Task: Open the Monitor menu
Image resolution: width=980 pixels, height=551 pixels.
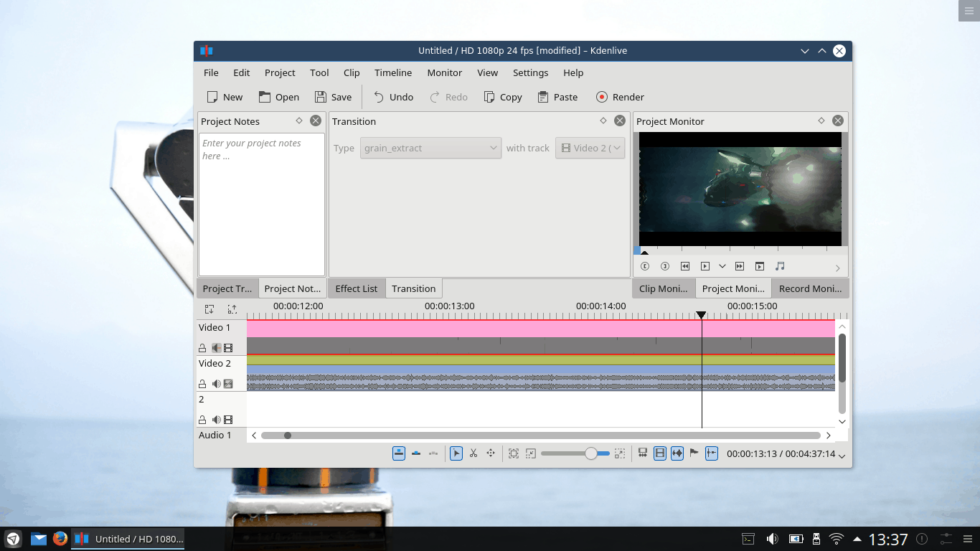Action: tap(445, 72)
